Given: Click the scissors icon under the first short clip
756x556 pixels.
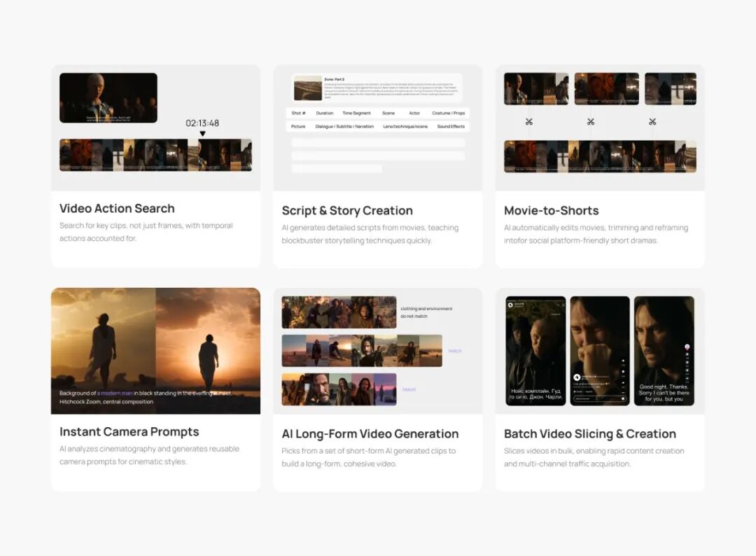Looking at the screenshot, I should click(x=529, y=122).
